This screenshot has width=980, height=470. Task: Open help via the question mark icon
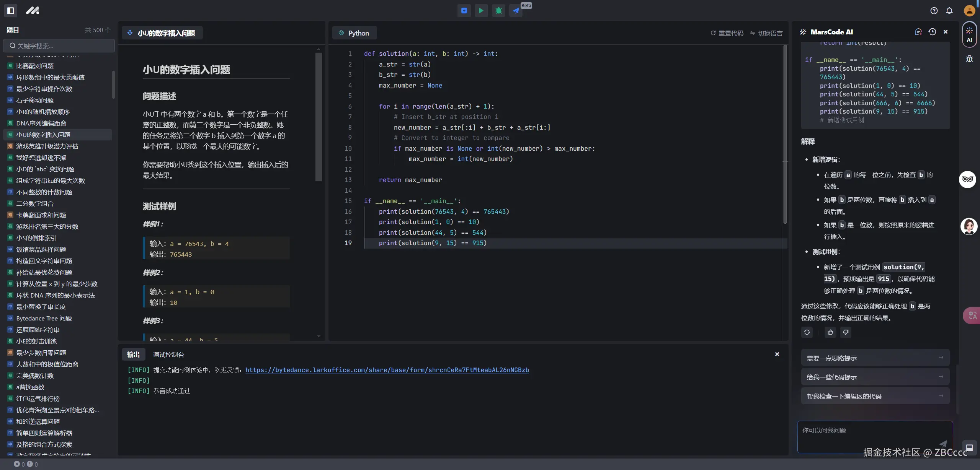pos(934,11)
